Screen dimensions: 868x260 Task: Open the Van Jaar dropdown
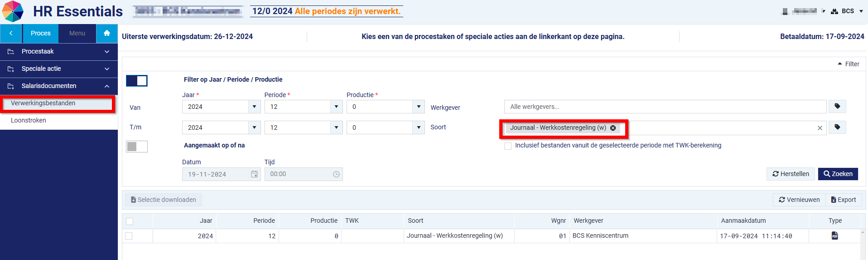(221, 107)
